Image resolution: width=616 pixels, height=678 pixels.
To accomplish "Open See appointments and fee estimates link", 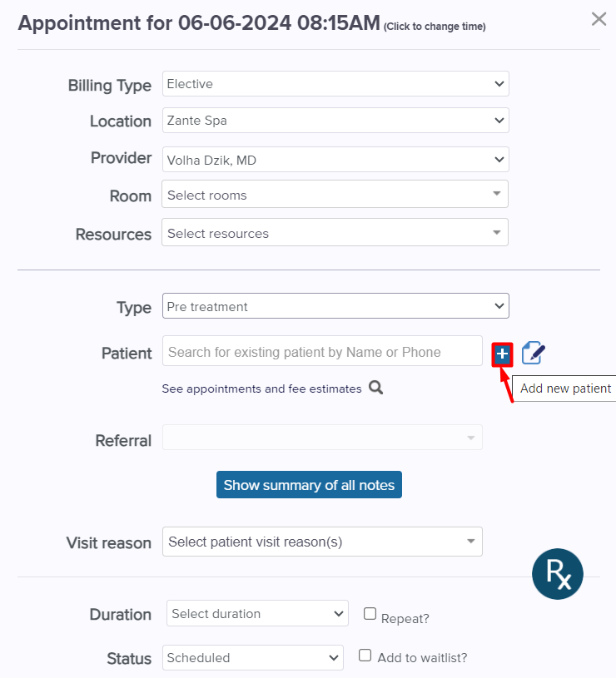I will click(x=261, y=388).
